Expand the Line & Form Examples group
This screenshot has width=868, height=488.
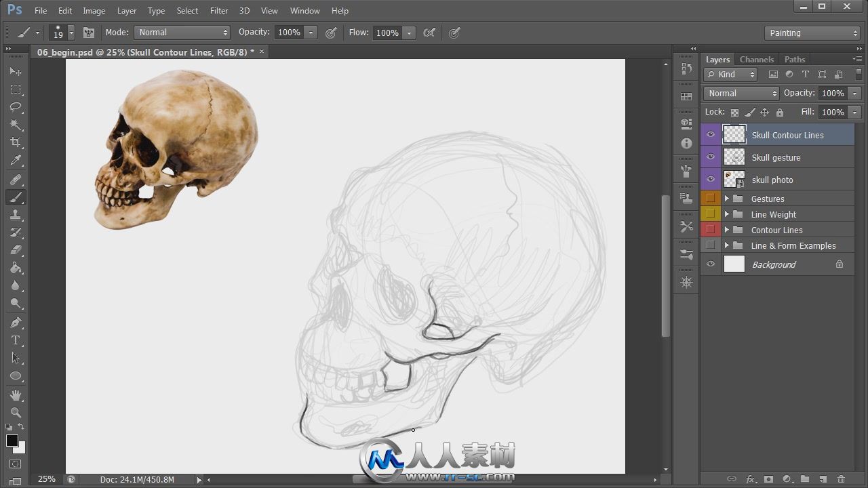(x=726, y=245)
